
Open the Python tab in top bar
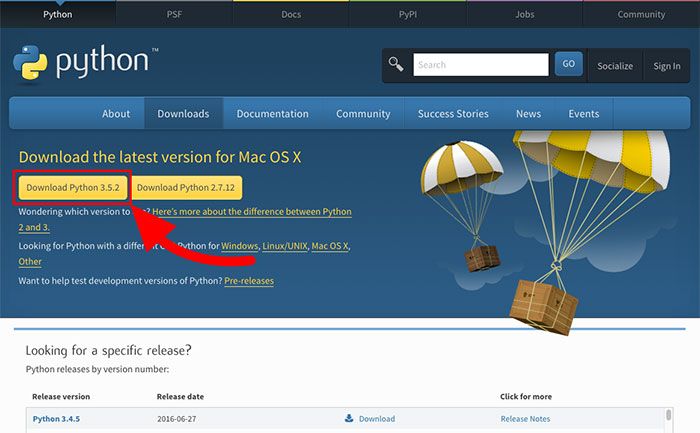(58, 14)
